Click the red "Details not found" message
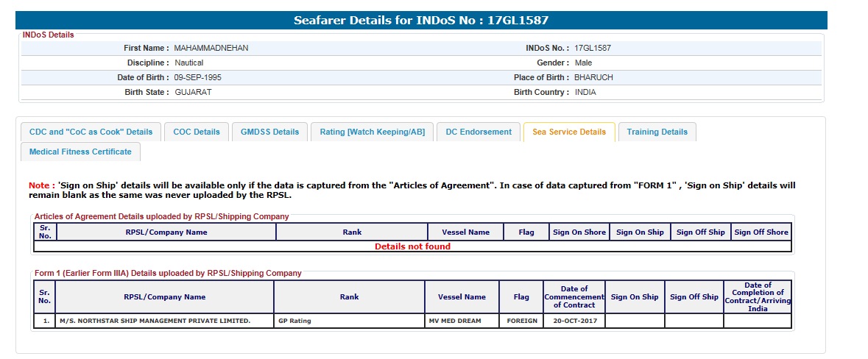This screenshot has width=868, height=359. 412,247
